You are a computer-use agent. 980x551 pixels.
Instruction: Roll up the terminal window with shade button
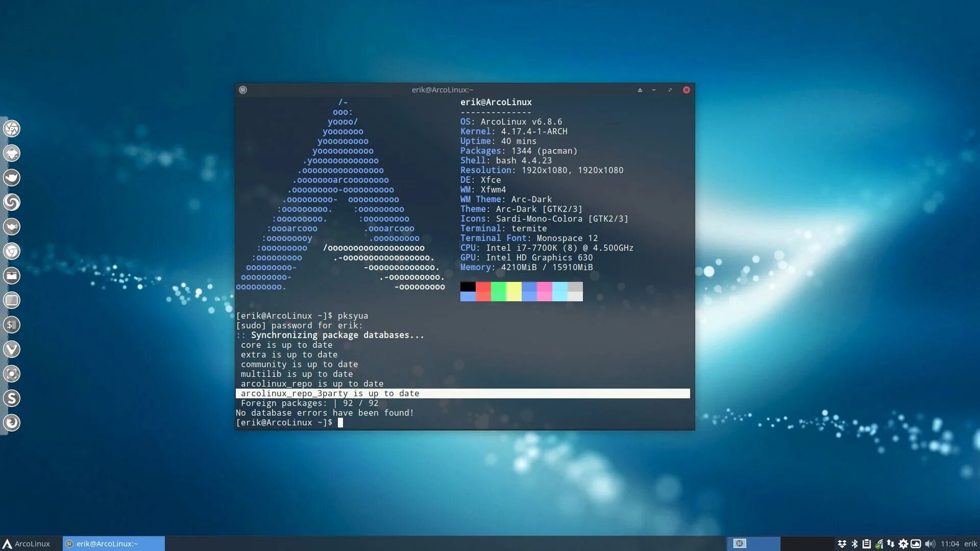[x=640, y=90]
